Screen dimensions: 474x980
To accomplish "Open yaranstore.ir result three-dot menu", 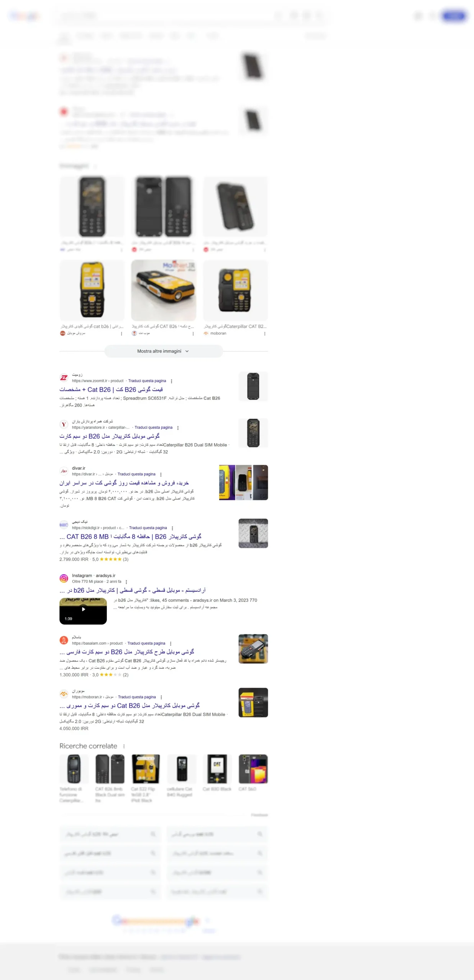I will click(178, 428).
